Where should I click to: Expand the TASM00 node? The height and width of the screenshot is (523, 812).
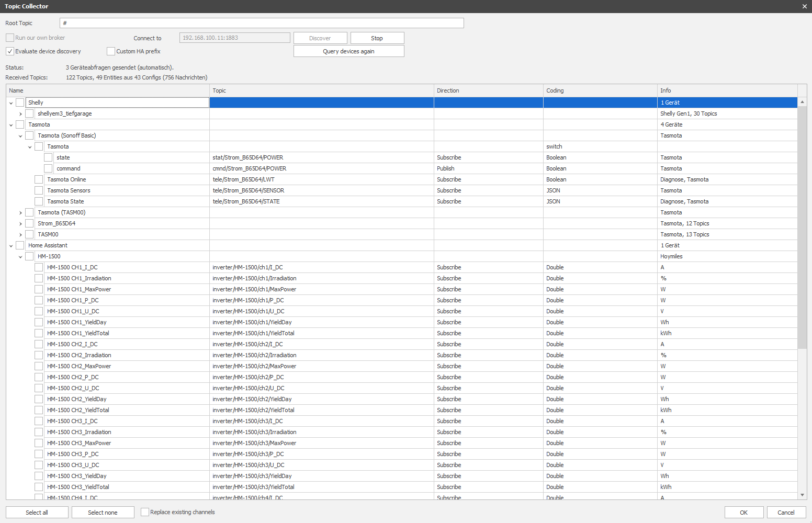point(20,235)
